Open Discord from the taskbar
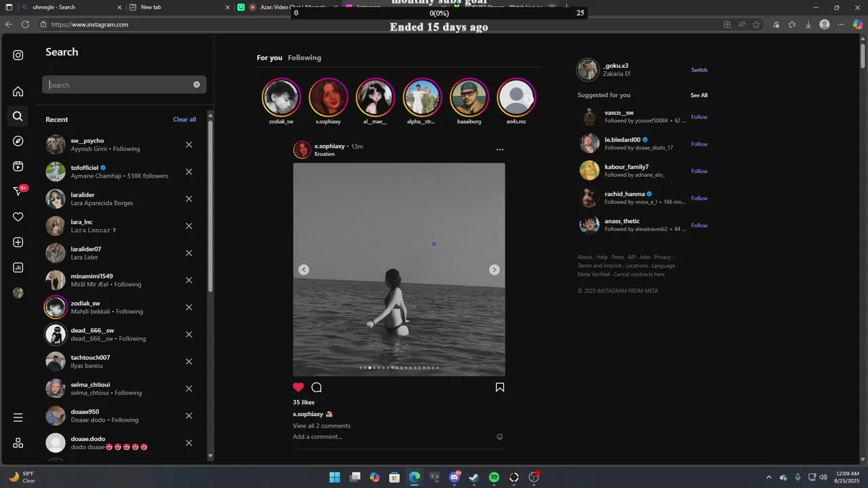Viewport: 868px width, 488px height. pyautogui.click(x=454, y=477)
